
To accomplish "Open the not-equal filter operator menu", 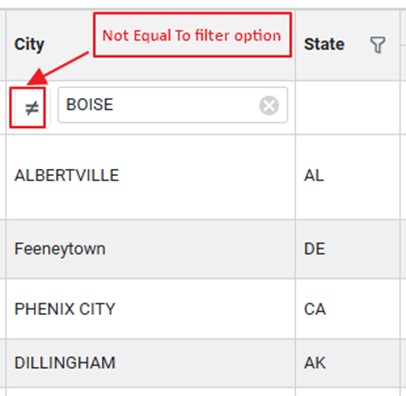I will pyautogui.click(x=31, y=108).
